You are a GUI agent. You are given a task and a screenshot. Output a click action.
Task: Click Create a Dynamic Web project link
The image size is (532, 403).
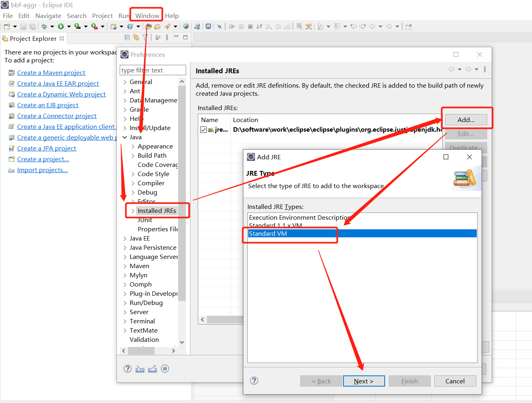pyautogui.click(x=61, y=94)
